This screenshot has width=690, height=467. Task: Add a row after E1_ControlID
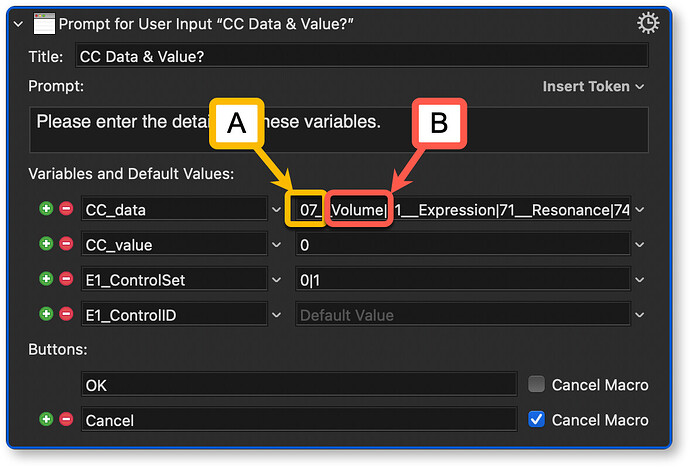pyautogui.click(x=46, y=315)
